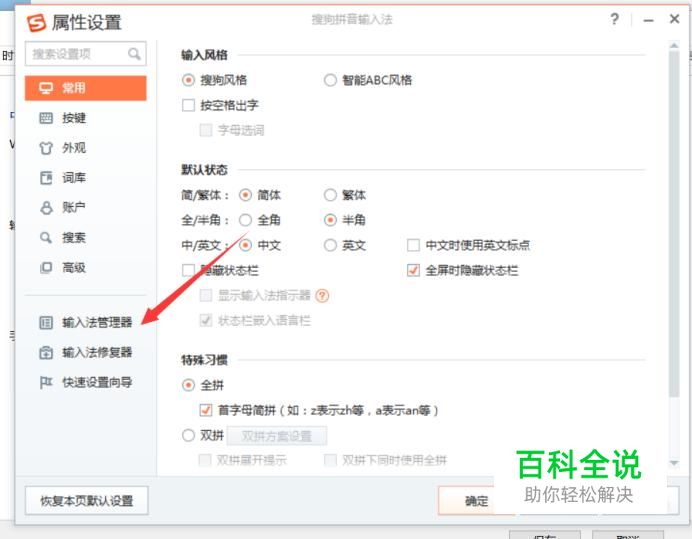Image resolution: width=692 pixels, height=539 pixels.
Task: Open the 搜索 settings tab
Action: point(74,237)
